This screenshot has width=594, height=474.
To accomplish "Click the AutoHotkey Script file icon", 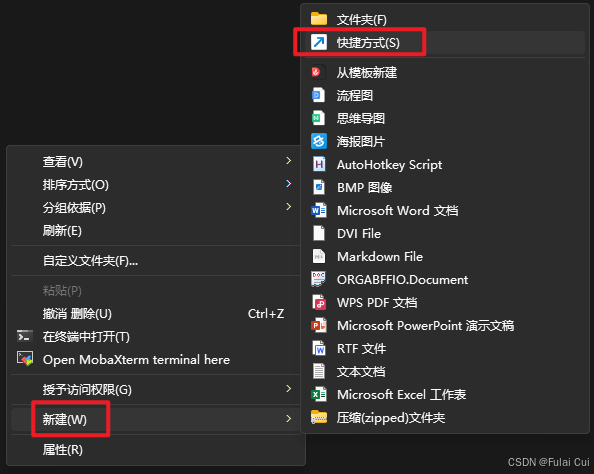I will (x=319, y=164).
